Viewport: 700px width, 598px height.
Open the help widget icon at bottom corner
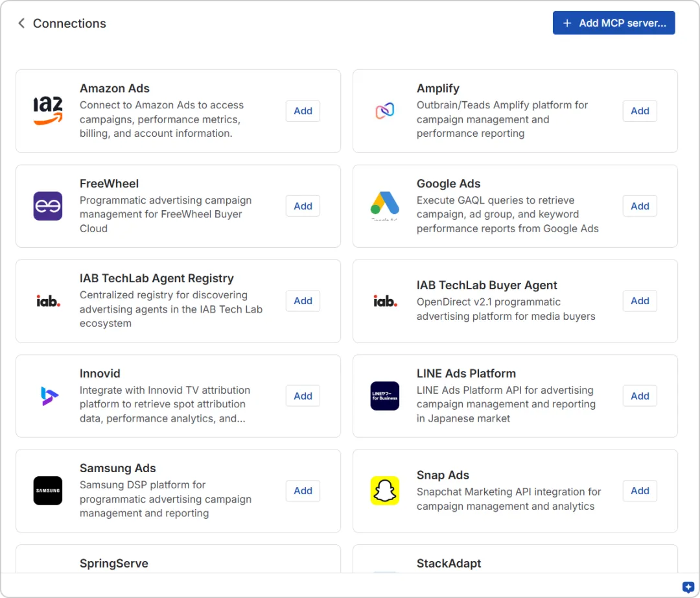[x=688, y=587]
